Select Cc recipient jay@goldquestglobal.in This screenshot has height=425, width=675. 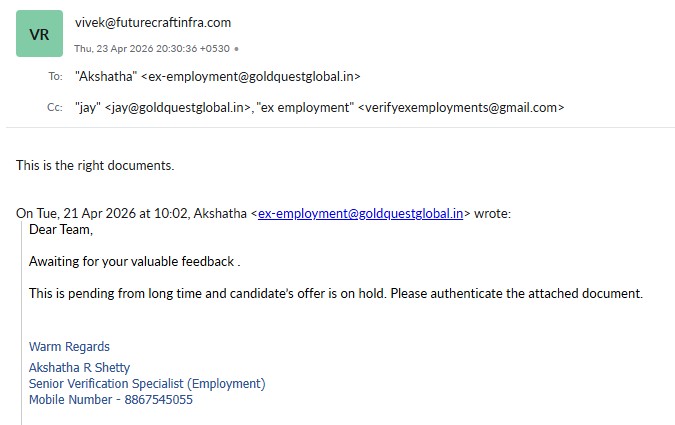pos(178,107)
